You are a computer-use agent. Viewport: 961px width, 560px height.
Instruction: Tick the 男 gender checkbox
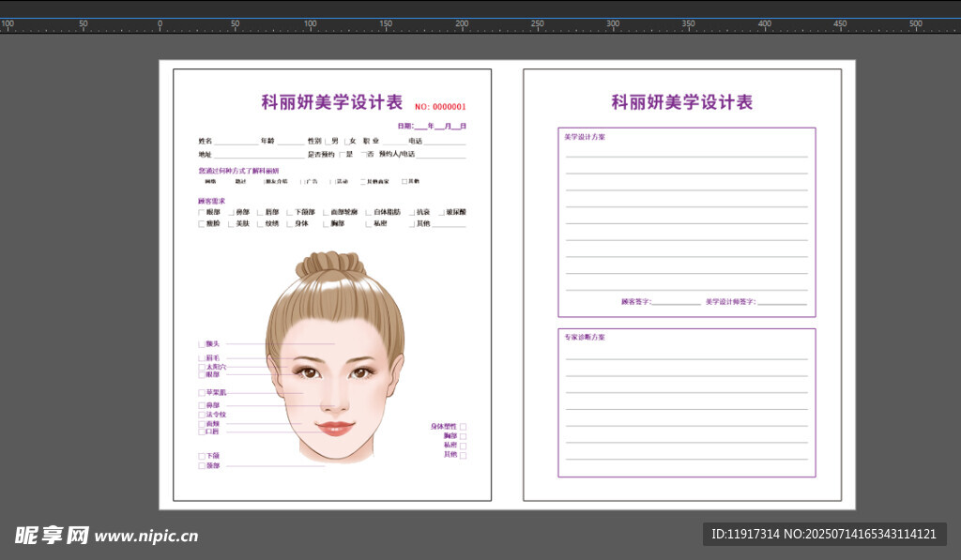coord(327,142)
